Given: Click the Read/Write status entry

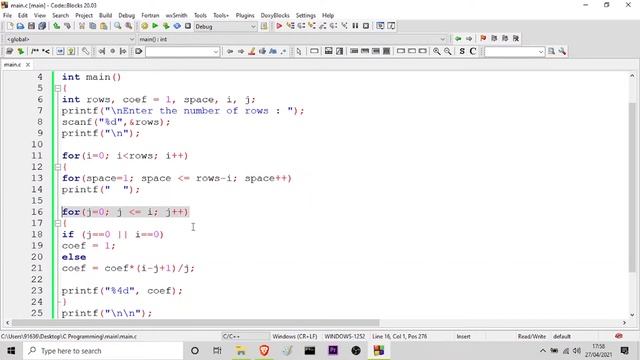Looking at the screenshot, I should pyautogui.click(x=531, y=337).
